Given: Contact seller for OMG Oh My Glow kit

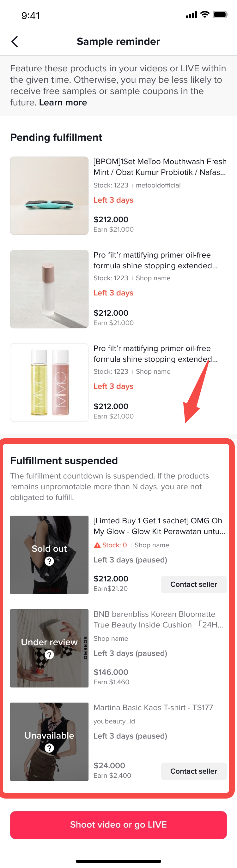Looking at the screenshot, I should 193,584.
